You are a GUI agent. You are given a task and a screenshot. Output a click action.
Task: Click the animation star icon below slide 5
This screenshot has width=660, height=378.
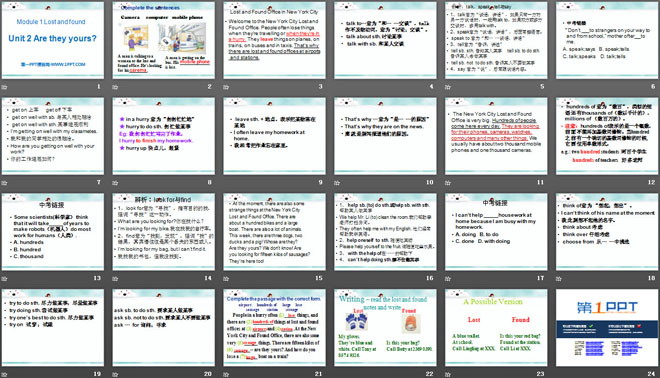(x=448, y=87)
